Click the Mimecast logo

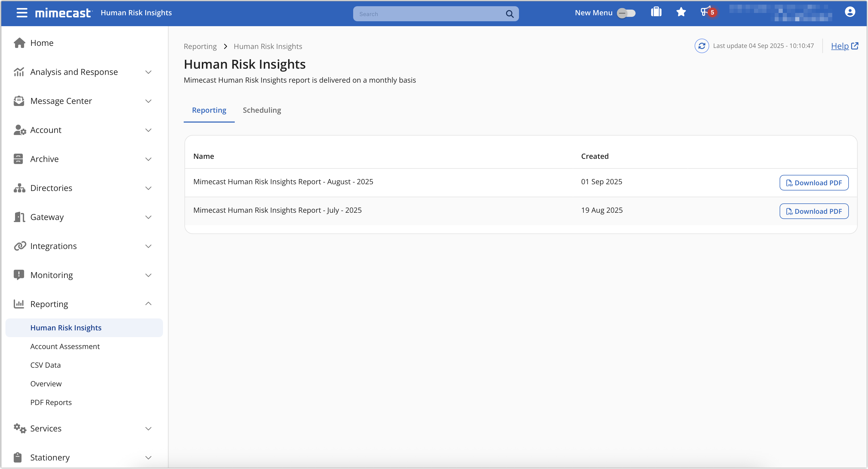[x=64, y=13]
